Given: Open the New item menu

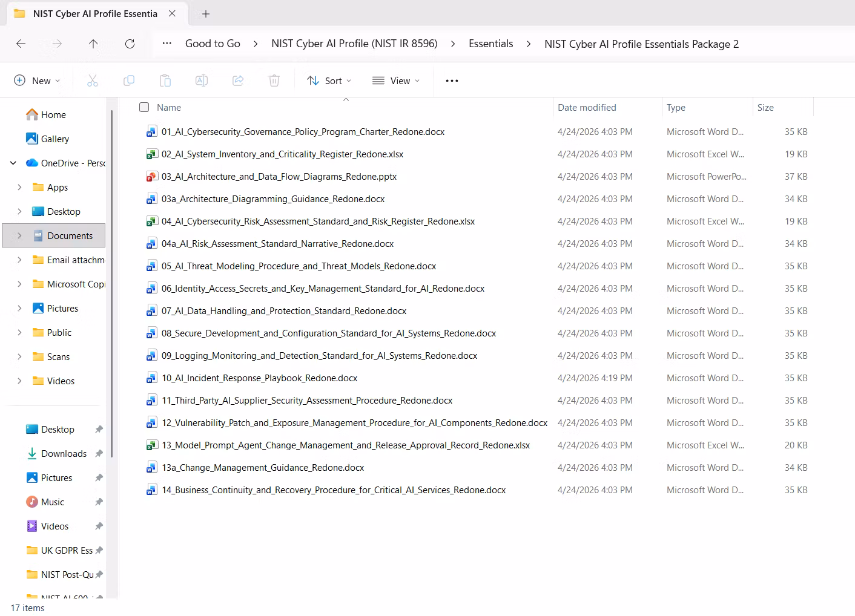Looking at the screenshot, I should tap(37, 80).
